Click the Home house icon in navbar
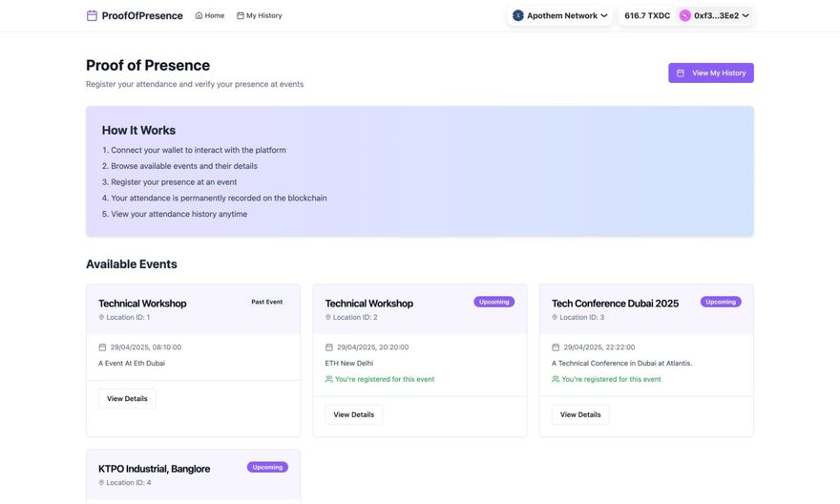Image resolution: width=840 pixels, height=504 pixels. point(199,15)
